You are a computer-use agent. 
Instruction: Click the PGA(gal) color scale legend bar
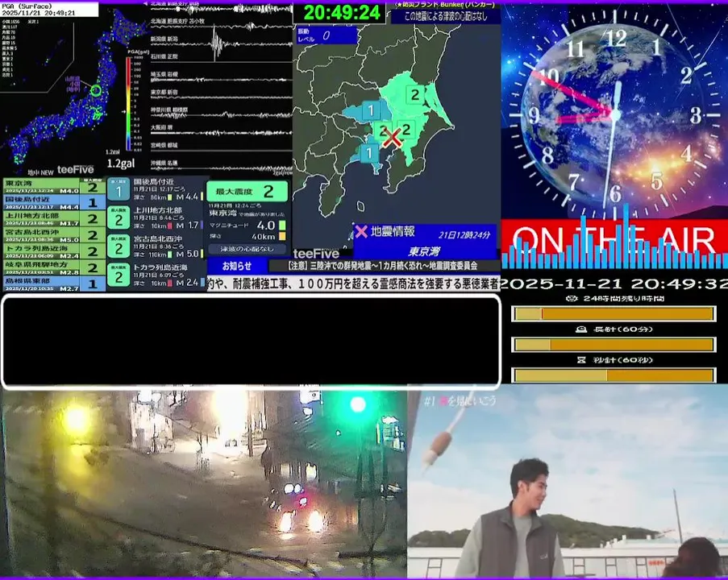[128, 103]
